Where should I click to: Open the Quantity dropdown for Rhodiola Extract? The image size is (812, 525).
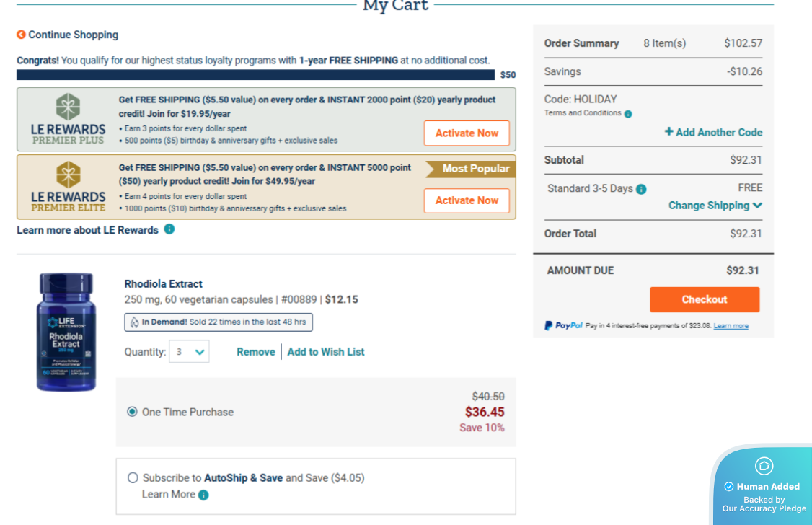pyautogui.click(x=189, y=352)
